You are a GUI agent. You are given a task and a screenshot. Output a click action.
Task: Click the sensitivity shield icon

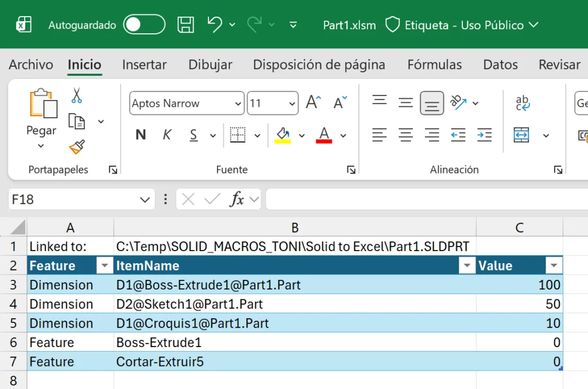(x=392, y=25)
